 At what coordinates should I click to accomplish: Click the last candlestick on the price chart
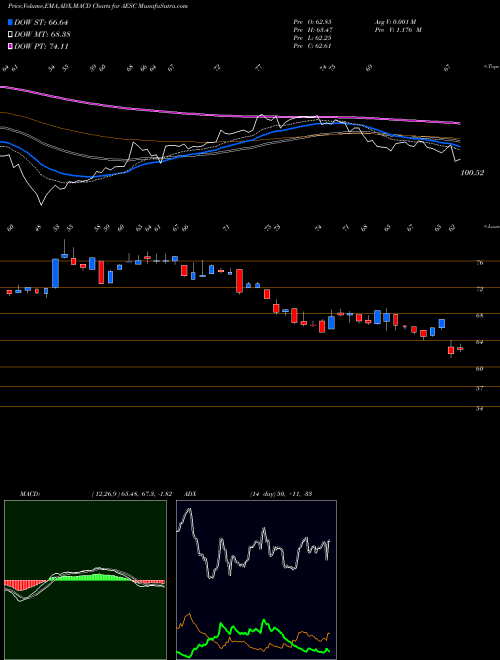[460, 348]
